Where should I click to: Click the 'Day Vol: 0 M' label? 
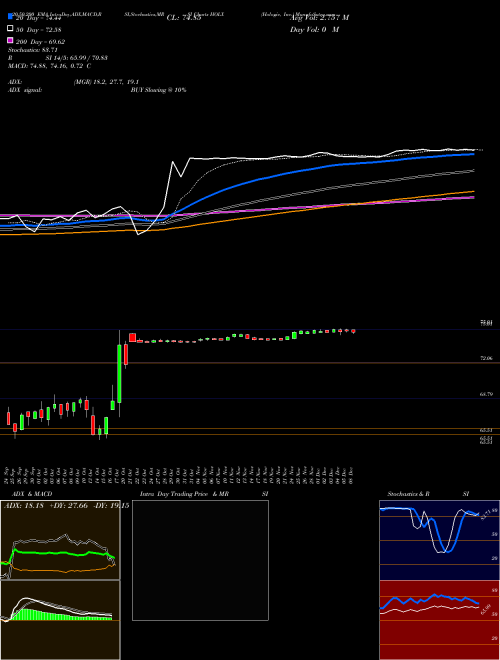314,30
